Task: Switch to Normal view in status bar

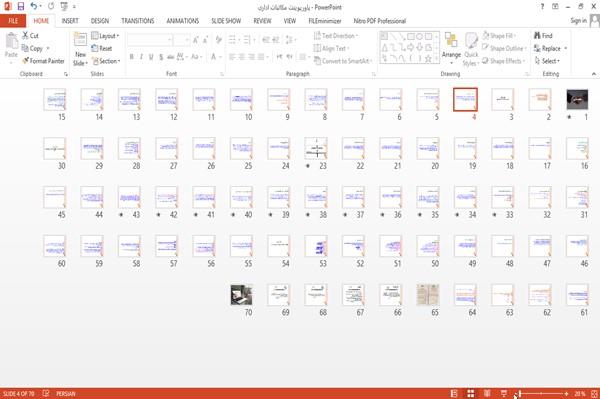Action: pos(454,393)
